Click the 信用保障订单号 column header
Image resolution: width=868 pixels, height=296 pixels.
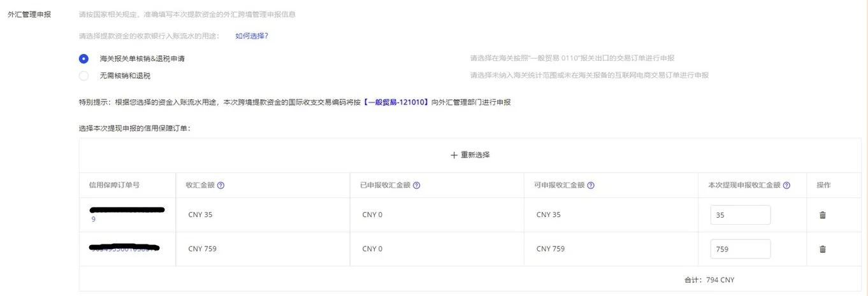click(114, 185)
